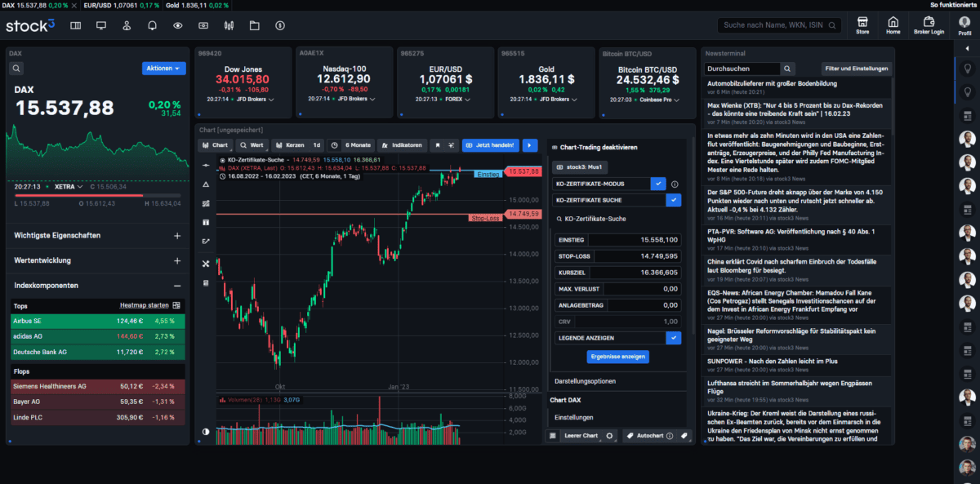The height and width of the screenshot is (484, 980).
Task: Click the Ergebnisse anzeigen button
Action: pyautogui.click(x=617, y=357)
